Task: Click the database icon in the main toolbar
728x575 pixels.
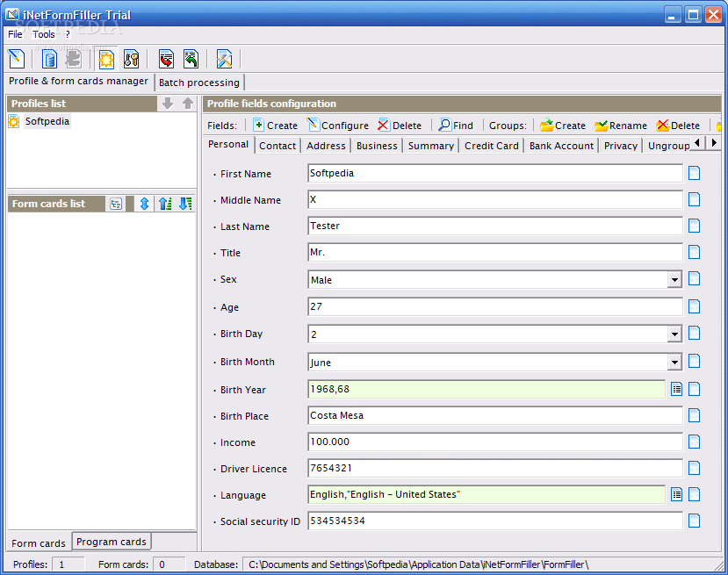Action: [50, 59]
